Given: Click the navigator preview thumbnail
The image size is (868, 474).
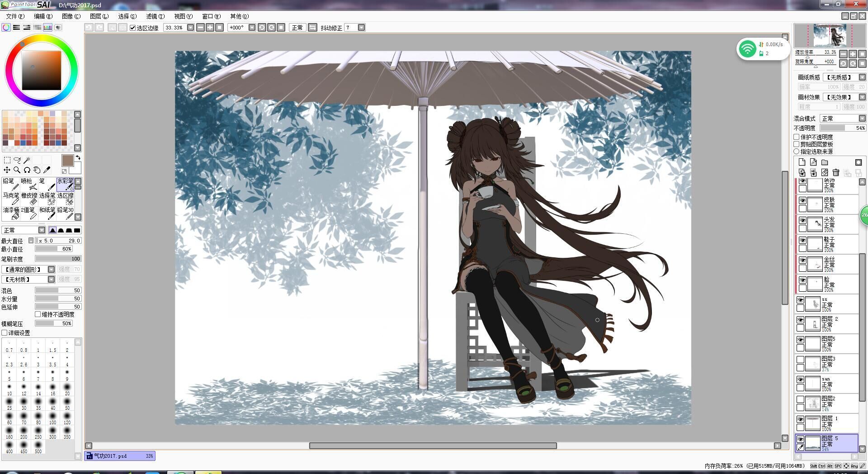Looking at the screenshot, I should click(830, 36).
